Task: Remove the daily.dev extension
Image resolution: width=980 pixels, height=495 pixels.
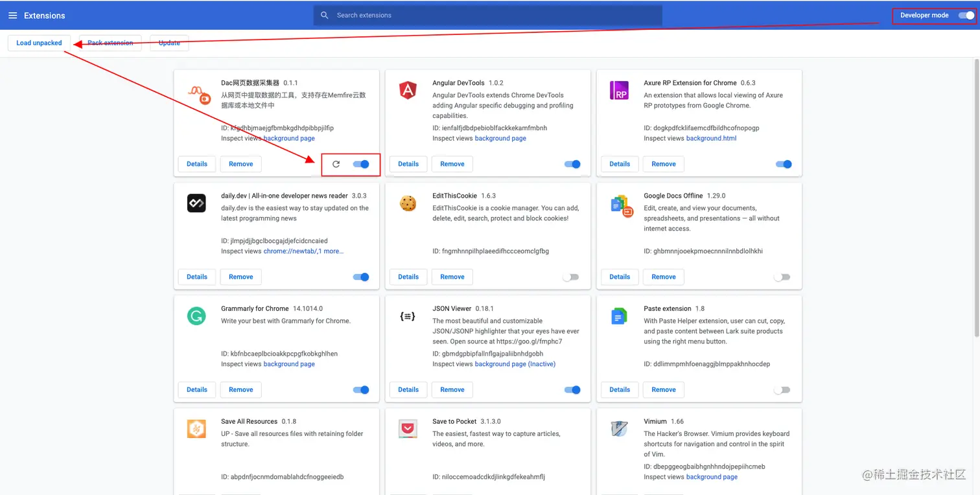Action: point(241,277)
